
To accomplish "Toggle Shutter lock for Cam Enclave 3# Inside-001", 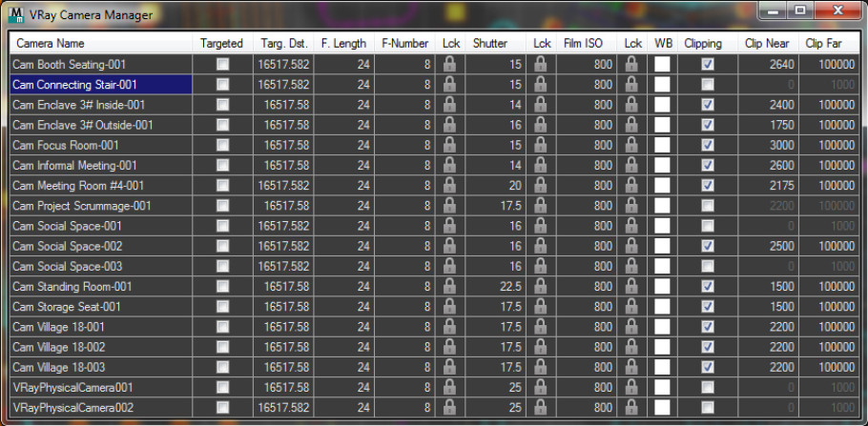I will coord(541,105).
